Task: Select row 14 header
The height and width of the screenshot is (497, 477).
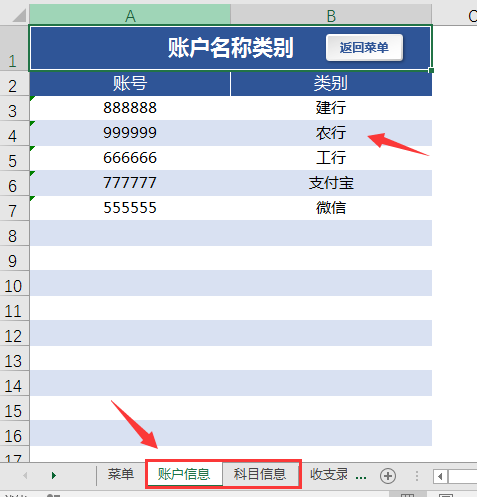Action: click(x=14, y=384)
